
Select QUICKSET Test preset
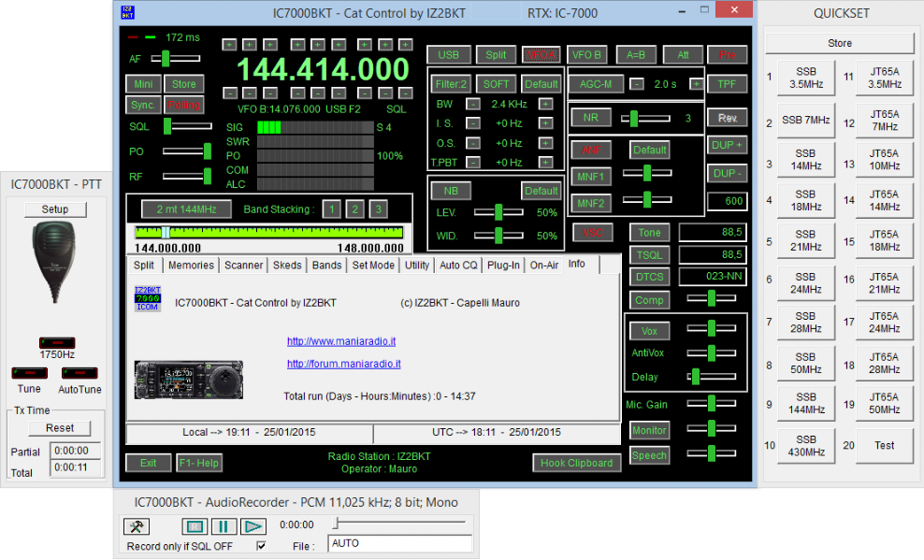click(x=884, y=446)
